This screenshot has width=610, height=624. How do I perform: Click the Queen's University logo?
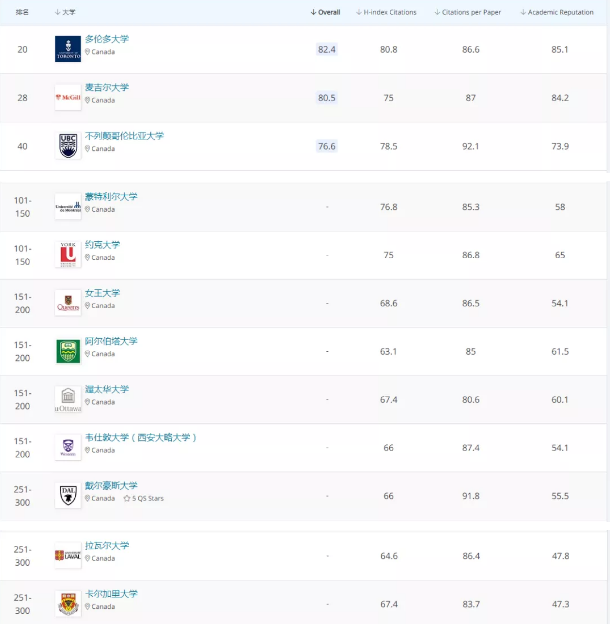pos(68,302)
